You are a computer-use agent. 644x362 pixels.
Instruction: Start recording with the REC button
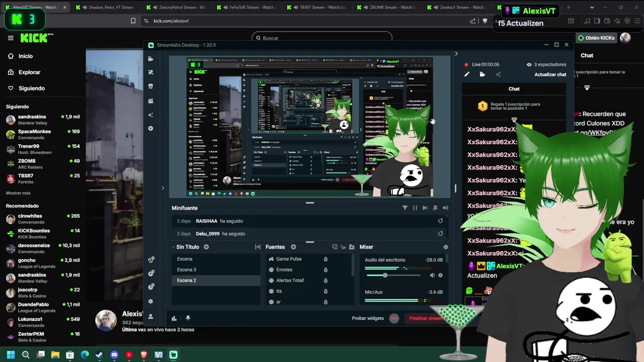(x=394, y=318)
